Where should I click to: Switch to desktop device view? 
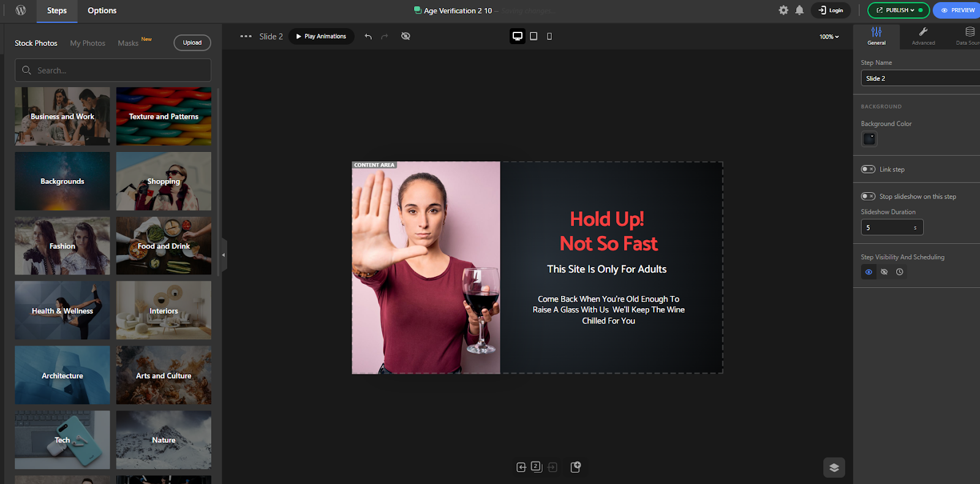(x=518, y=36)
